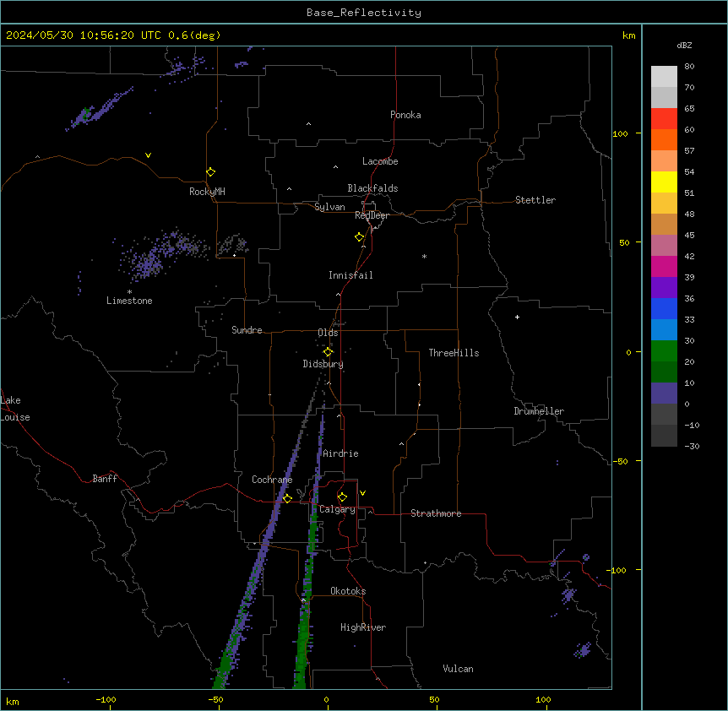This screenshot has width=728, height=711.
Task: Click the Calgary city label
Action: (x=337, y=509)
